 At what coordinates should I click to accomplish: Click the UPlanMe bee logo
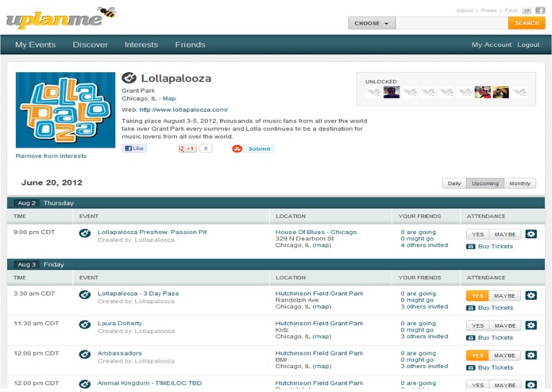tap(61, 17)
